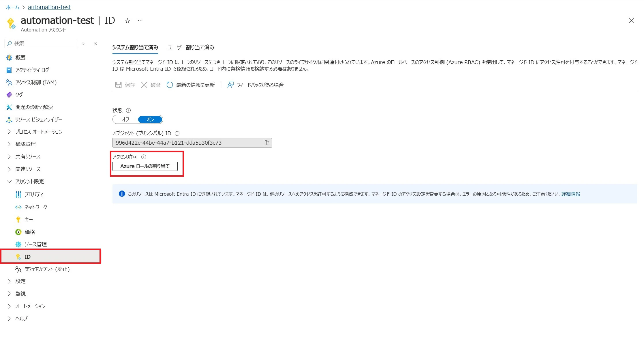Screen dimensions: 644x349
Task: Click the 価格 circular icon
Action: [18, 232]
